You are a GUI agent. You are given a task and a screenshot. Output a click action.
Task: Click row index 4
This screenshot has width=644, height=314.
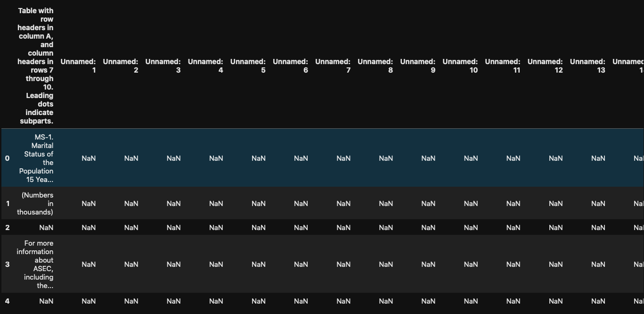(7, 301)
